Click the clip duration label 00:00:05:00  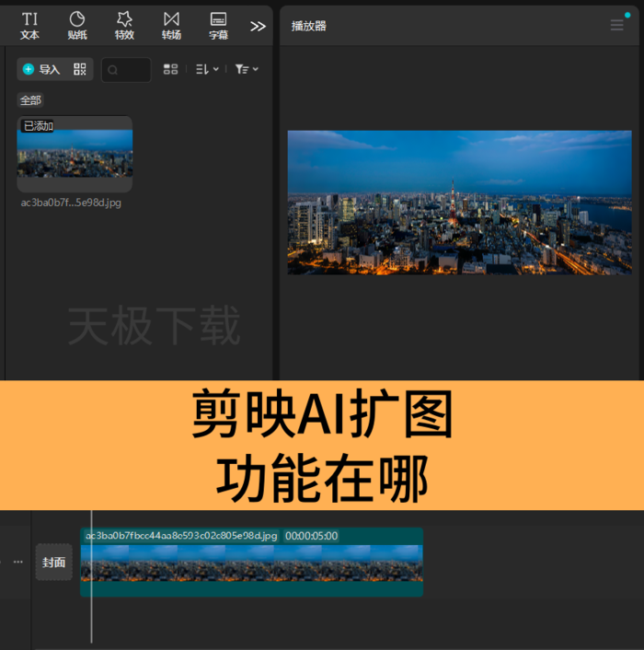[x=312, y=536]
